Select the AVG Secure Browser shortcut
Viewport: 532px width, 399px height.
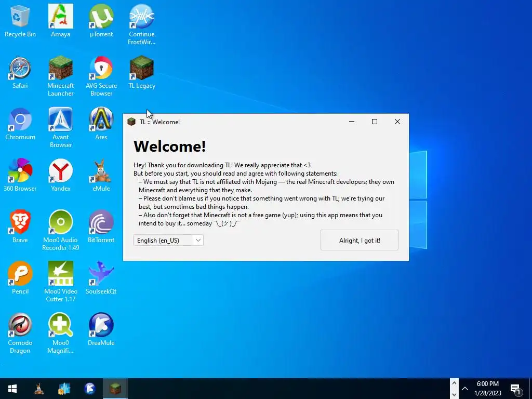(101, 76)
